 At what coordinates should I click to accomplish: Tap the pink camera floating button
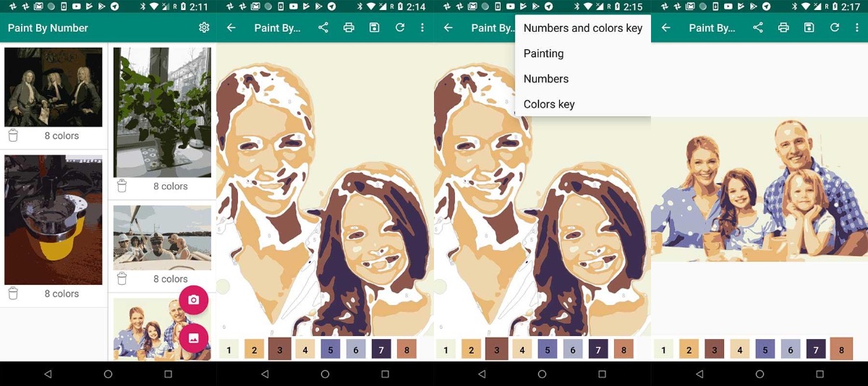[193, 300]
